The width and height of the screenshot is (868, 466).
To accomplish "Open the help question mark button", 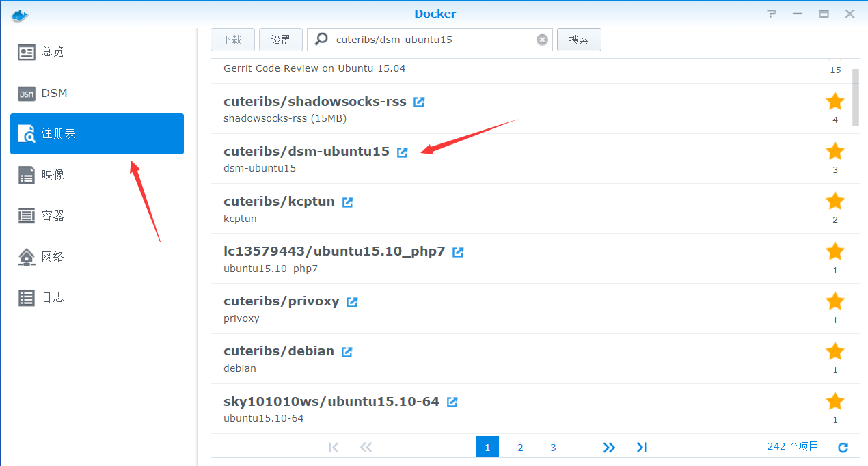I will [772, 14].
